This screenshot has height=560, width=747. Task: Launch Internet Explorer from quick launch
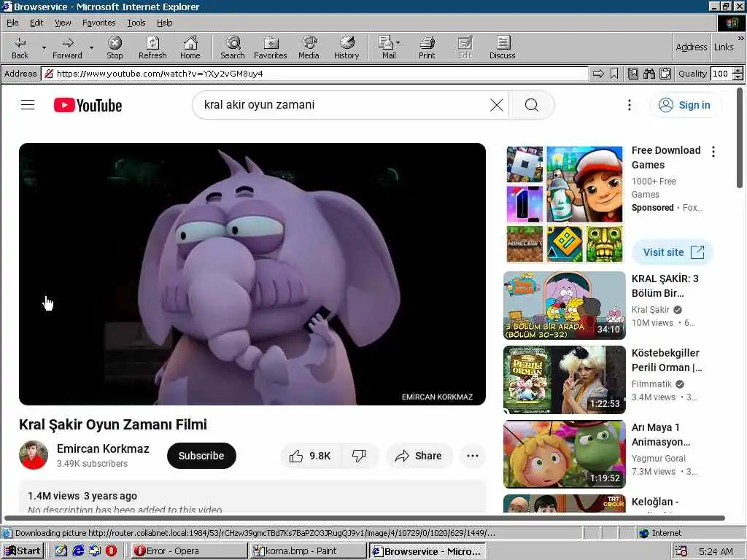[78, 551]
